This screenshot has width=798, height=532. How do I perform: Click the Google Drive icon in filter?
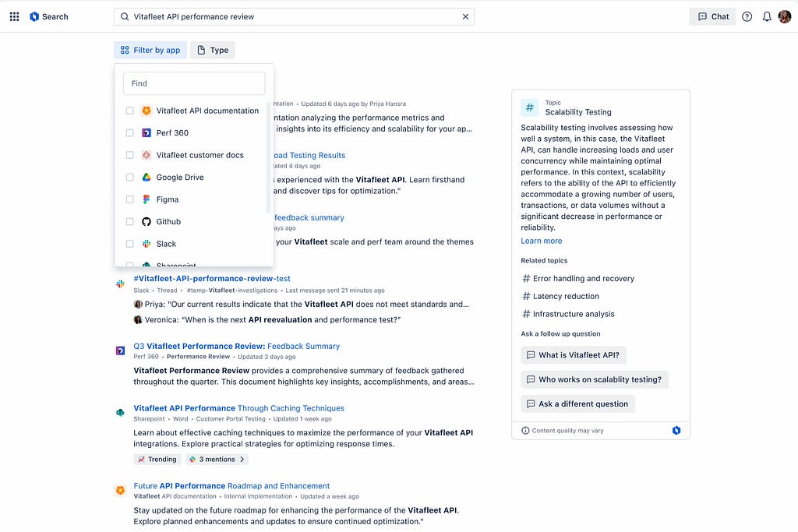coord(146,177)
